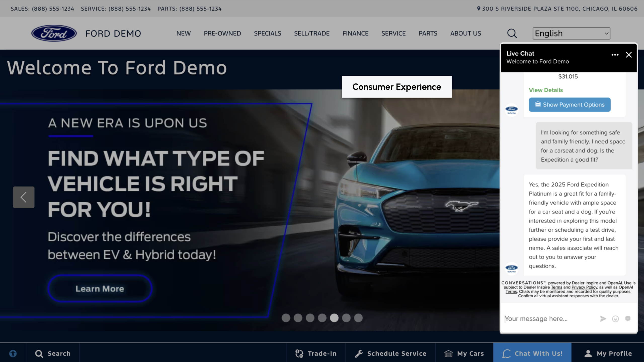Open the SPECIALS menu
644x362 pixels.
click(267, 33)
